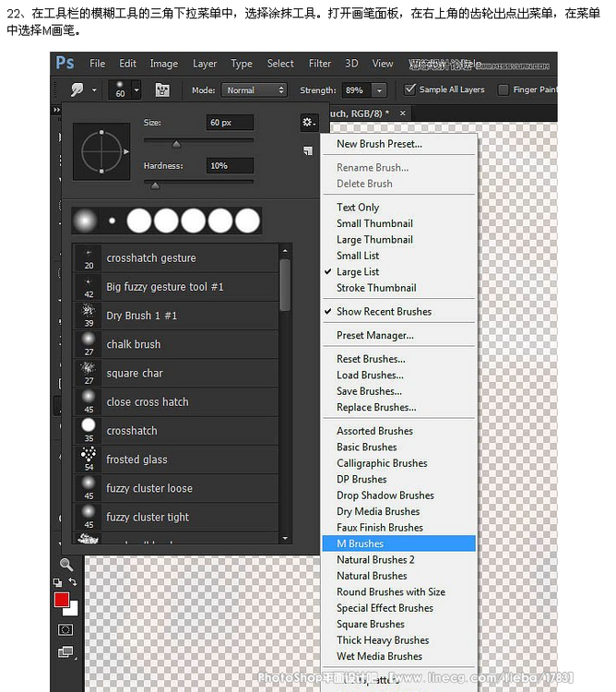Screen dimensions: 616x692
Task: Select the crosshatch brush size 35
Action: [175, 431]
